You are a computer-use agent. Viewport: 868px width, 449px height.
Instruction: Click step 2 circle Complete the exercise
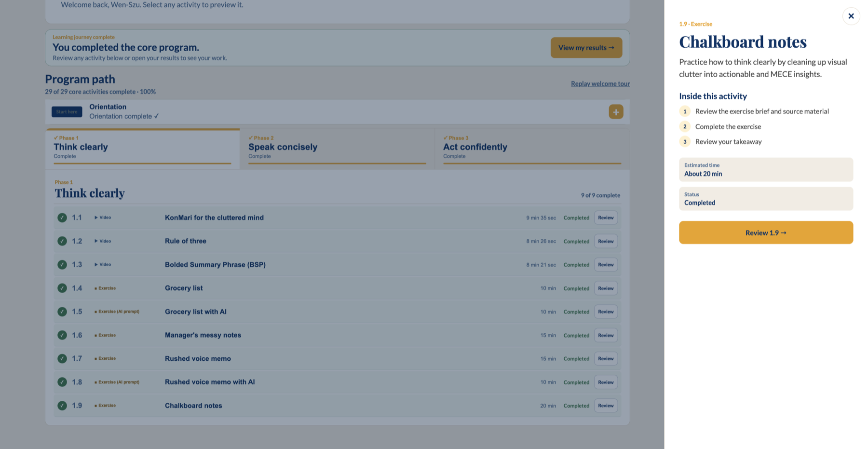pos(685,127)
